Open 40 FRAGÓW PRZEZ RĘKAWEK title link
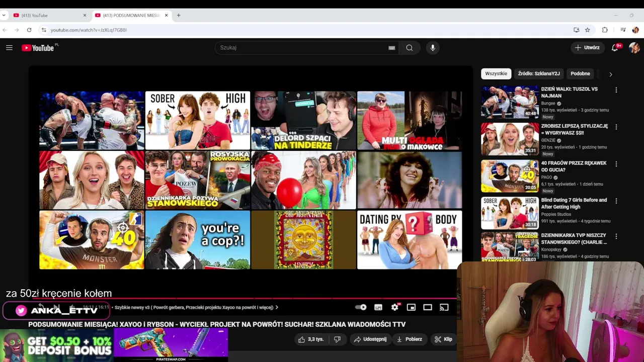This screenshot has height=362, width=644. (574, 166)
